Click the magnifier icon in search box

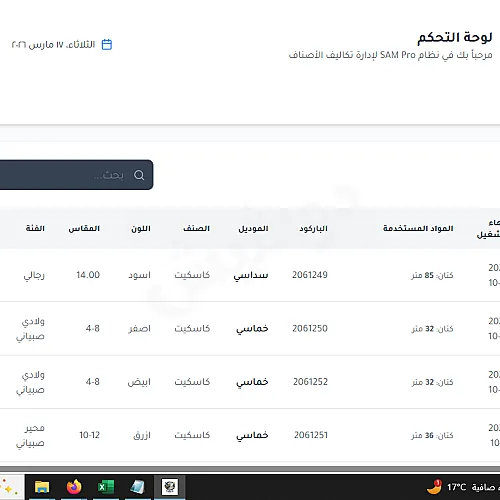coord(139,175)
